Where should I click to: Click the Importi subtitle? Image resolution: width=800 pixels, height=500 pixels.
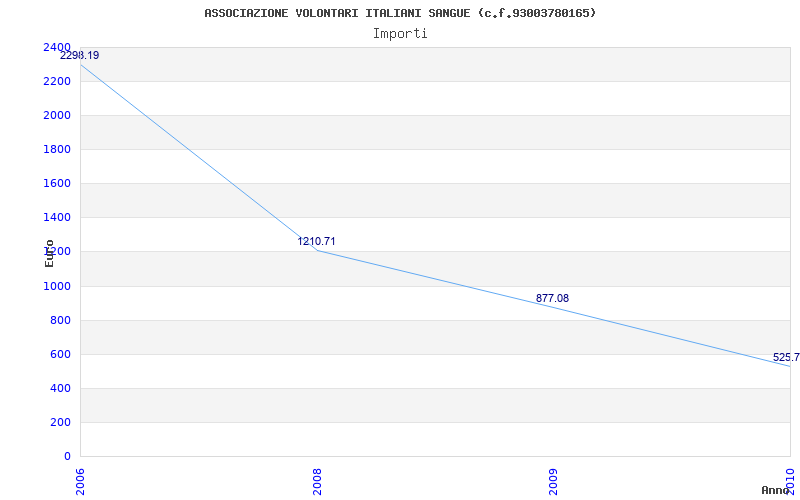click(x=400, y=34)
